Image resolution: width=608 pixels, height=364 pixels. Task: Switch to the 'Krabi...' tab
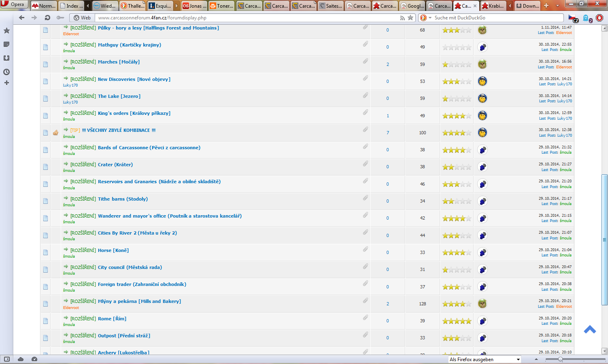tap(493, 6)
